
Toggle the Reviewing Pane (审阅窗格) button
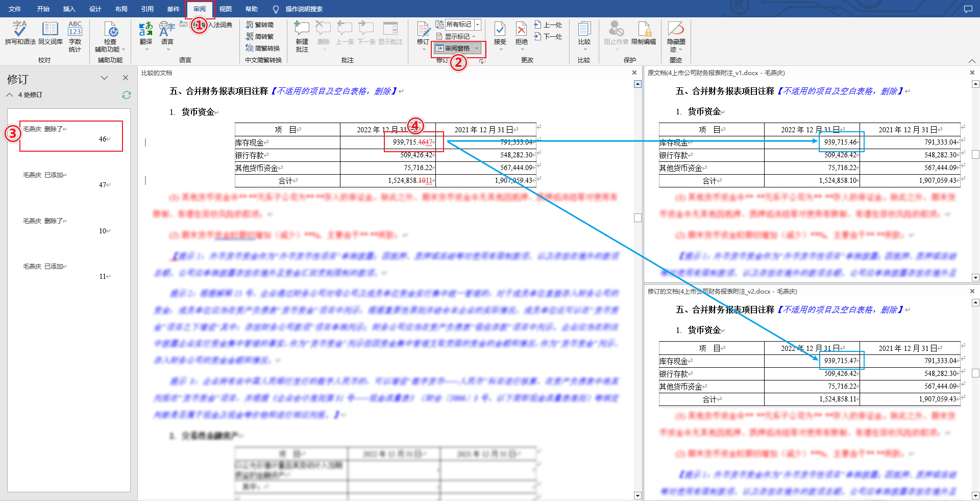(x=457, y=49)
